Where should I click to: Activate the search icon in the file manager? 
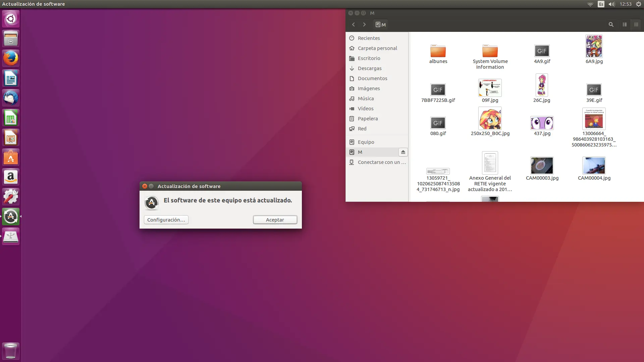(610, 24)
